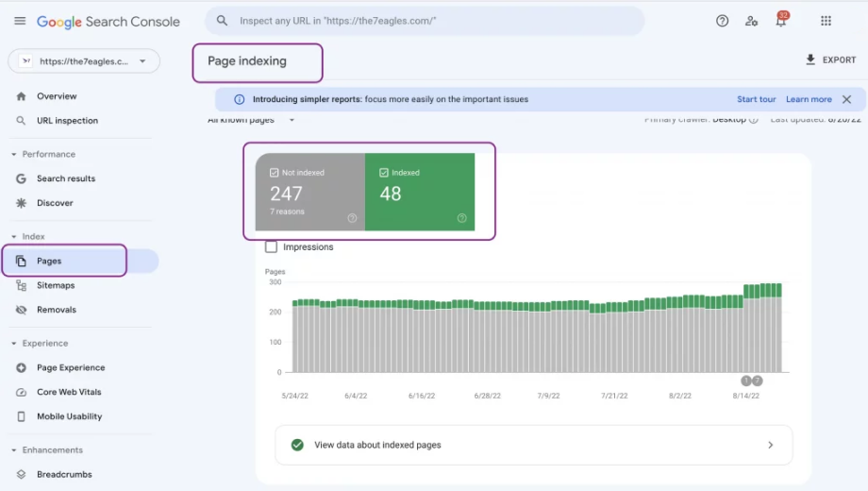
Task: Click the 8/14/22 chart date label
Action: tap(745, 396)
